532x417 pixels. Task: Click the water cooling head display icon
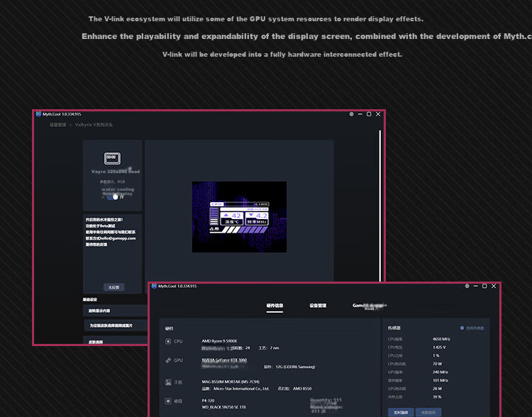(112, 157)
